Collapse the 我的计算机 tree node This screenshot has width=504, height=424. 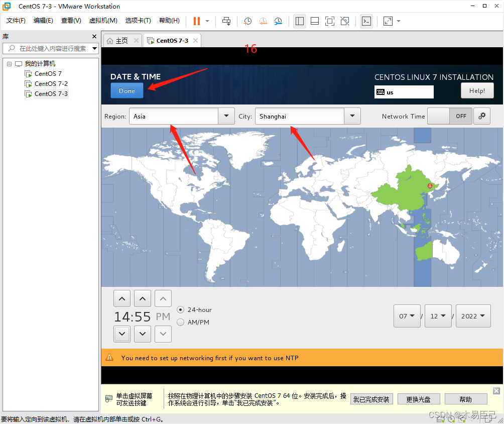coord(10,64)
